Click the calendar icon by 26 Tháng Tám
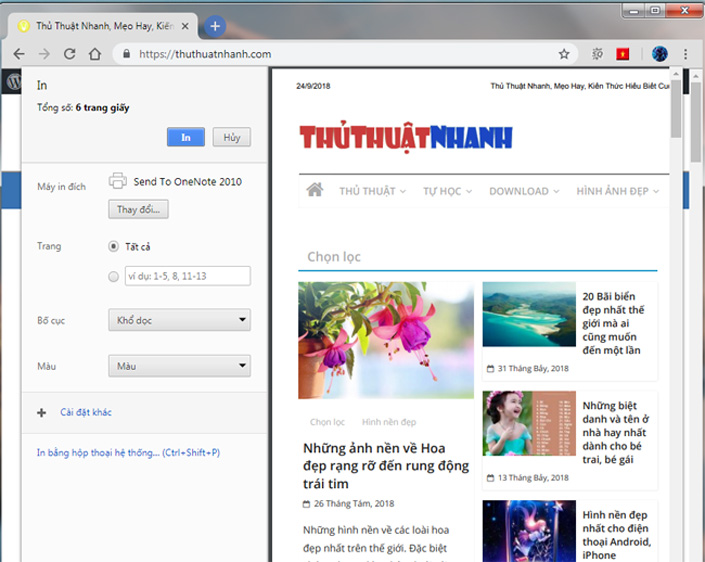Image resolution: width=705 pixels, height=562 pixels. pyautogui.click(x=306, y=504)
